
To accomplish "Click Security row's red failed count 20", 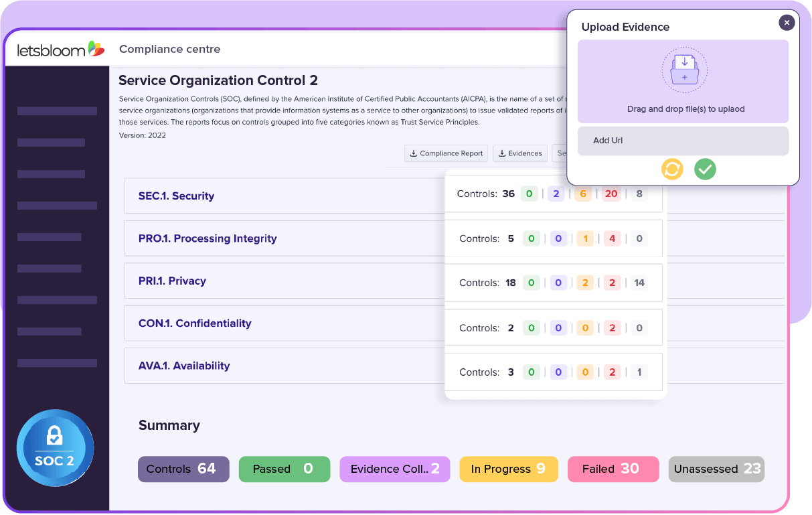I will pos(611,194).
